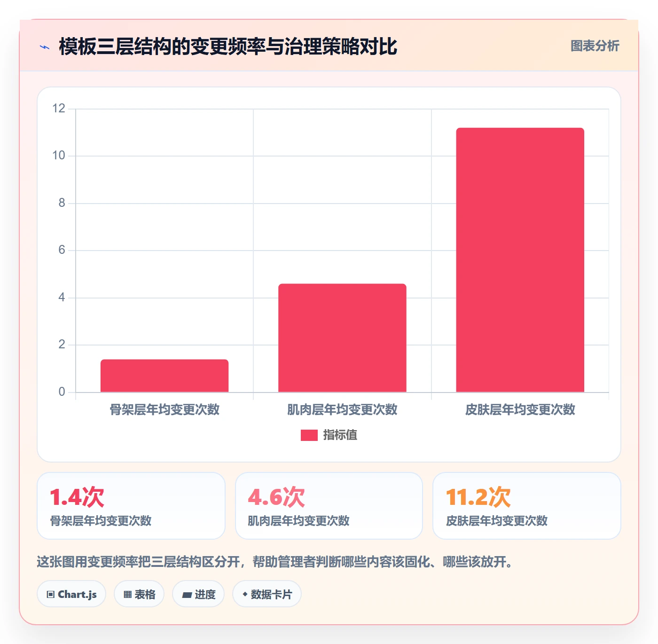Viewport: 658px width, 644px height.
Task: Click the 图表分析 label in header
Action: [x=595, y=46]
